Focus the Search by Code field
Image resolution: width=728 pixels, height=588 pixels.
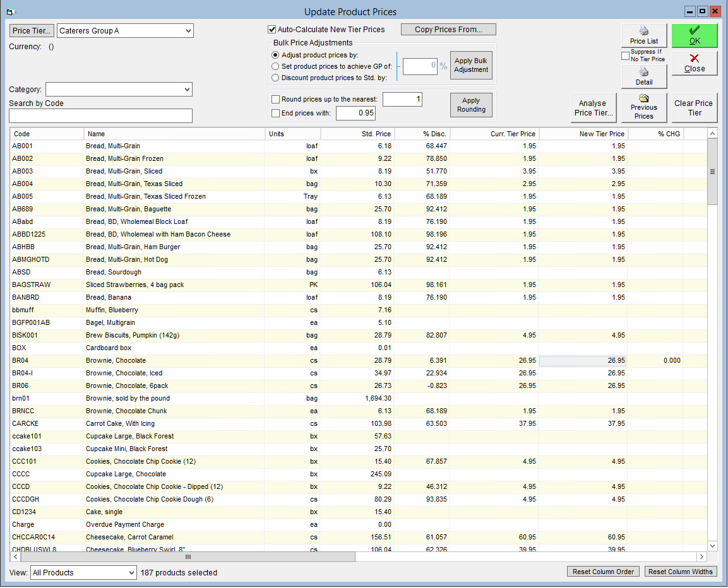pyautogui.click(x=100, y=116)
